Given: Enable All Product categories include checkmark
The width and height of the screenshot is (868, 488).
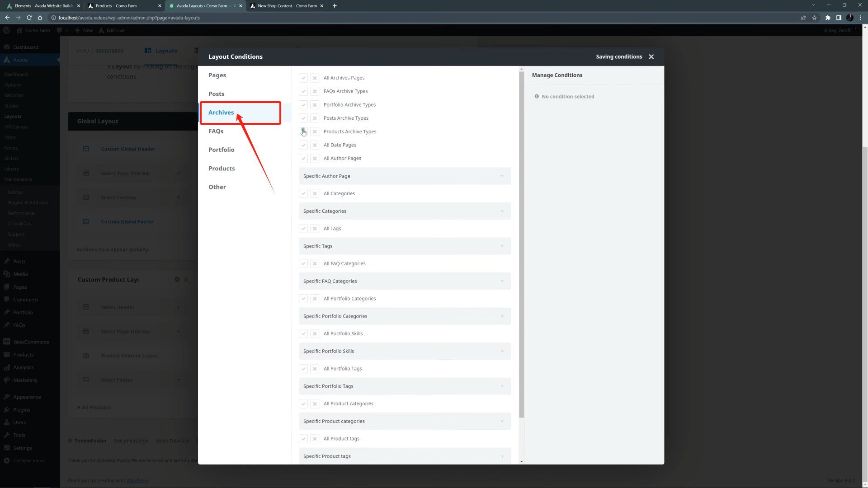Looking at the screenshot, I should [303, 404].
